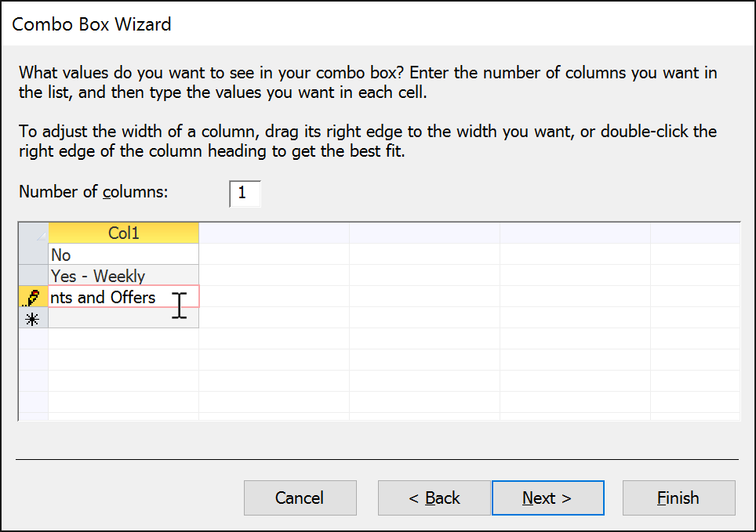Click Finish to complete the combo box
The image size is (756, 532).
[679, 498]
